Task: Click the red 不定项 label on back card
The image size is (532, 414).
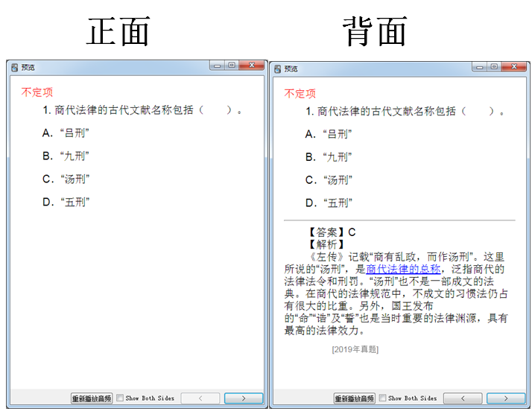Action: coord(300,94)
